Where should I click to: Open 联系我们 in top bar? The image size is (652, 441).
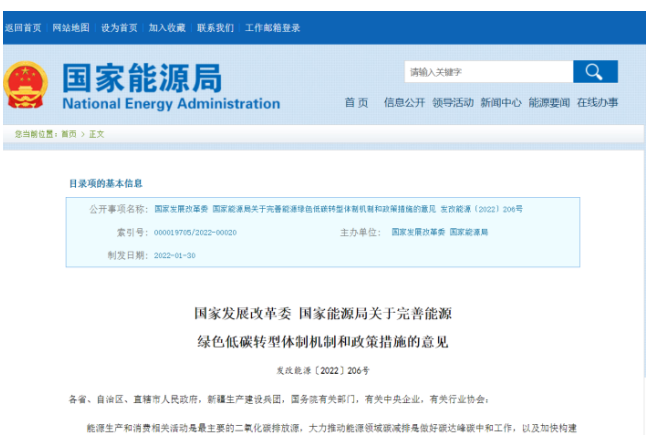(x=215, y=28)
